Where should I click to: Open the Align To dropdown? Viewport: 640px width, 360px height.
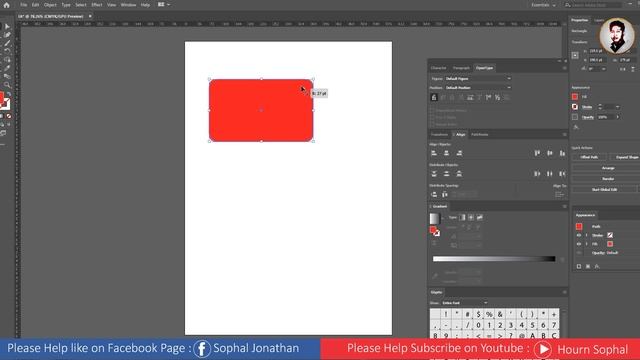point(559,195)
